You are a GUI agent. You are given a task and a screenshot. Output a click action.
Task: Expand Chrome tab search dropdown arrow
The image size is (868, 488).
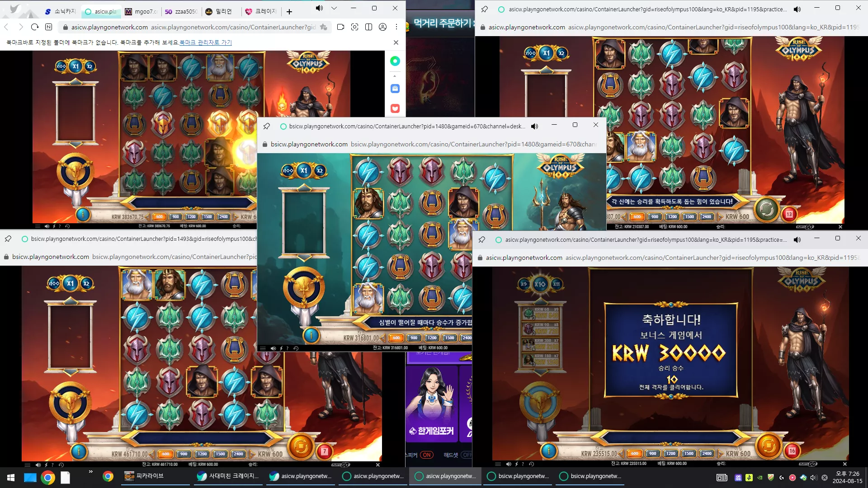point(334,8)
